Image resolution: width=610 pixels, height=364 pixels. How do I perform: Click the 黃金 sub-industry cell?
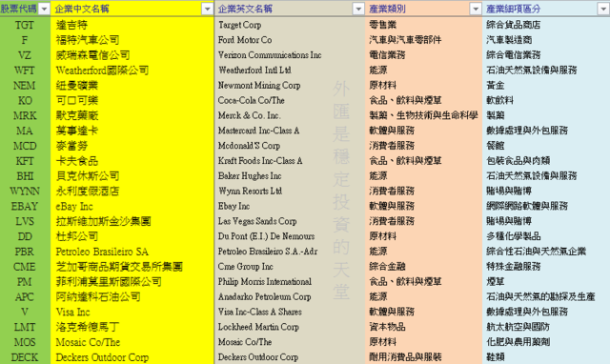(546, 86)
